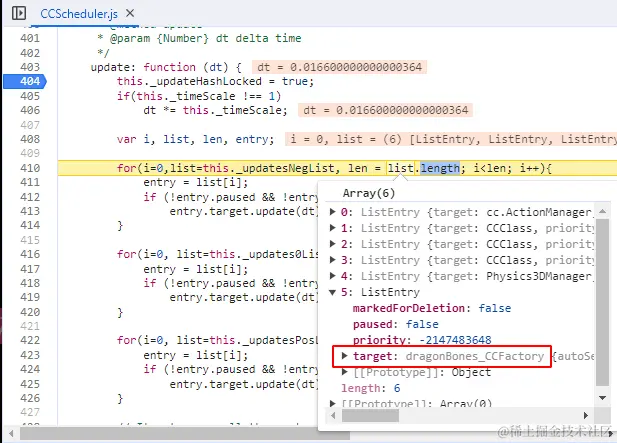Click the 'length: 6' property
The height and width of the screenshot is (443, 617).
point(371,388)
